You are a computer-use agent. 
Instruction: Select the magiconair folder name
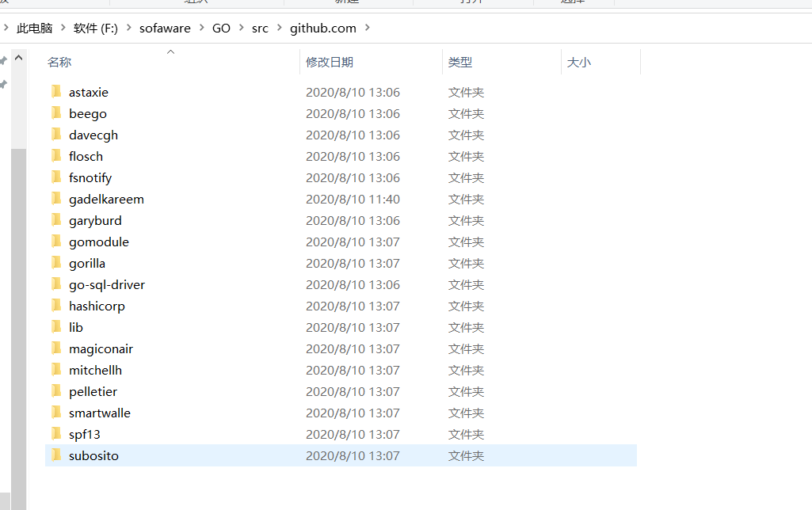point(101,349)
